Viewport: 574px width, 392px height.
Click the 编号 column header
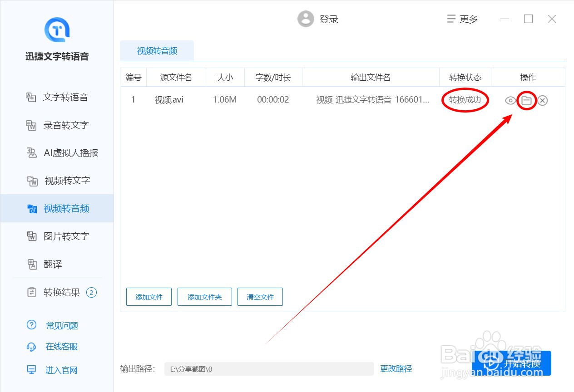(134, 78)
